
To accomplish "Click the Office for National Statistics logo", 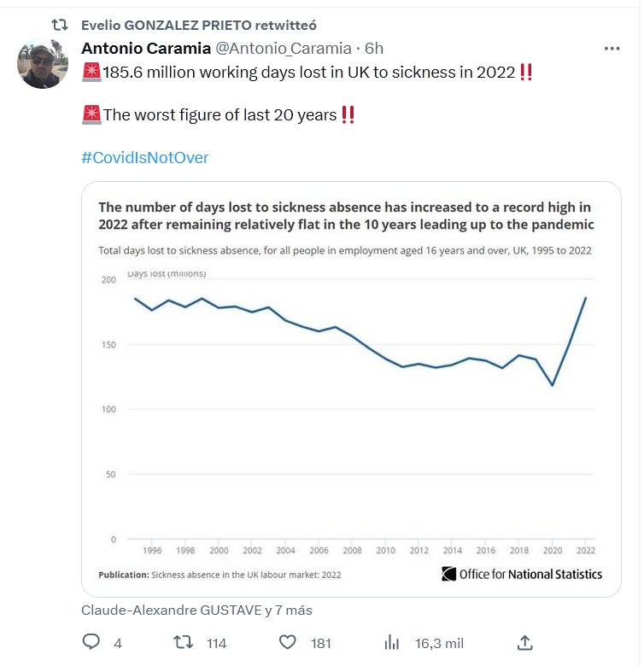I will click(522, 574).
